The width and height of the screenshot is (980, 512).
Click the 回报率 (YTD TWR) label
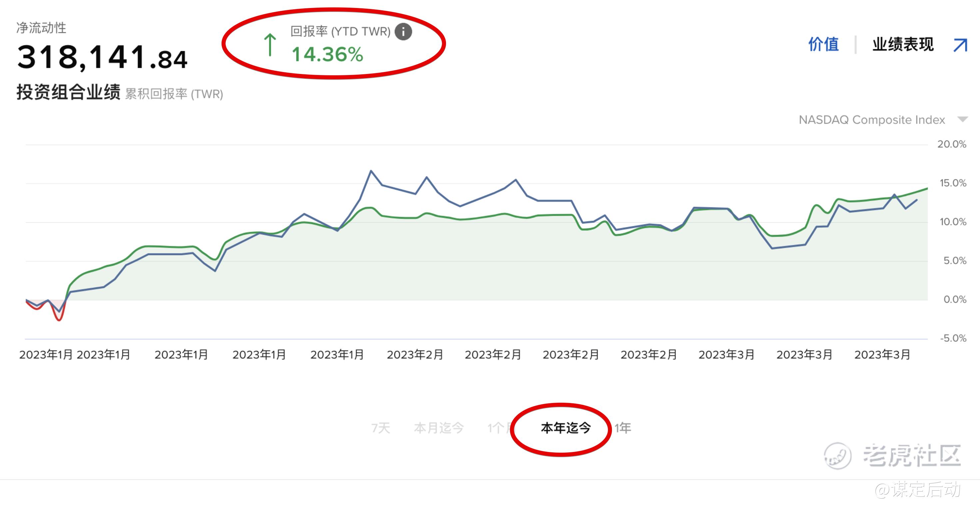click(340, 32)
